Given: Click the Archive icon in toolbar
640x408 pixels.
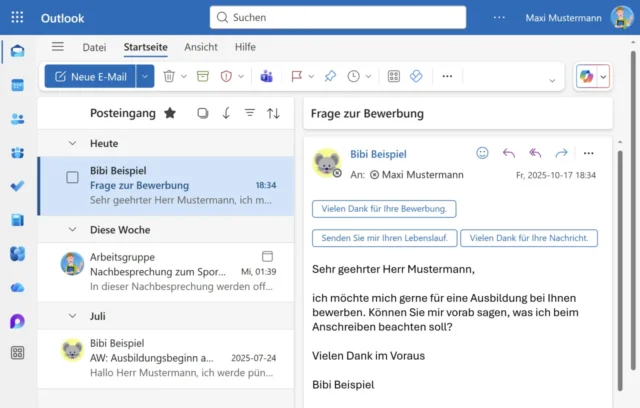Looking at the screenshot, I should coord(203,76).
